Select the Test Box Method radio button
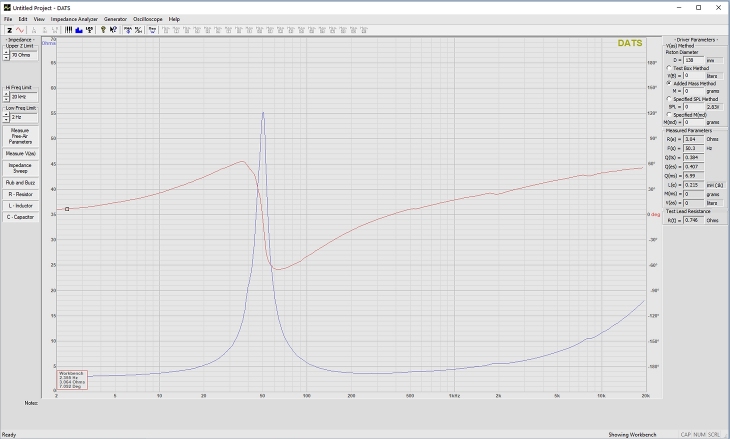 [668, 67]
